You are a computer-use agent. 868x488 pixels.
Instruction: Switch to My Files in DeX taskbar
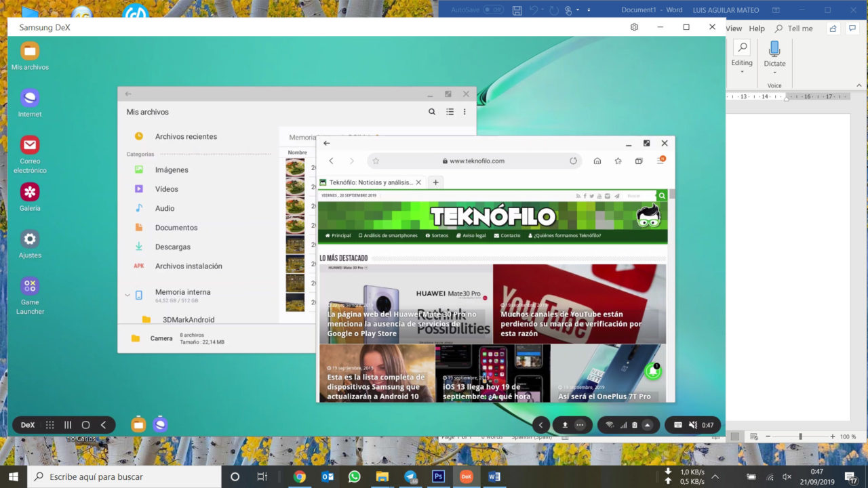[x=138, y=424]
